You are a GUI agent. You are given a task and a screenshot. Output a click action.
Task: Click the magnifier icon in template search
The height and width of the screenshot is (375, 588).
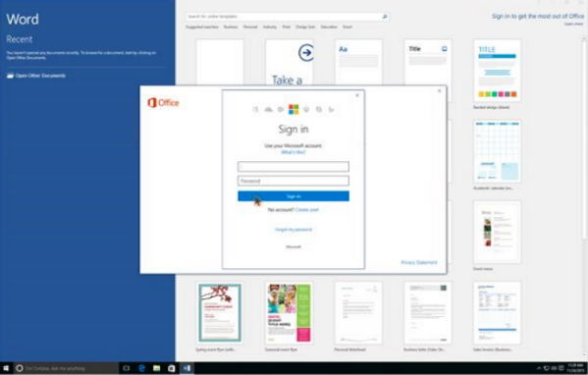(x=385, y=17)
